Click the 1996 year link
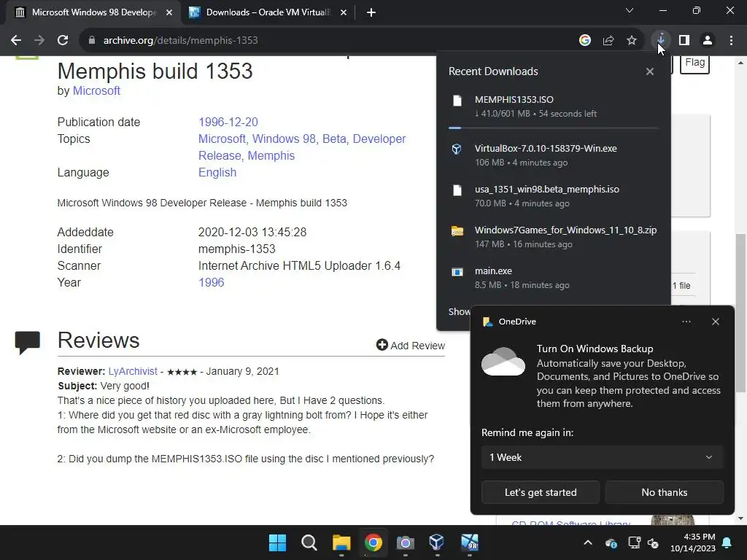 (211, 282)
